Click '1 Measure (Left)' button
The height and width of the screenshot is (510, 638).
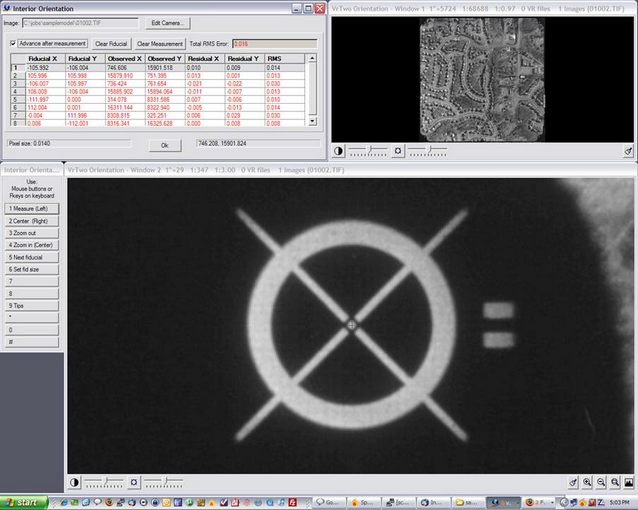tap(32, 209)
